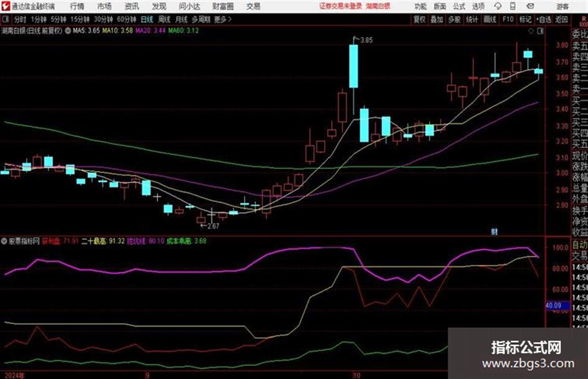Screen dimensions: 588x379
Task: Click the red R icon at top-right
Action: (584, 19)
